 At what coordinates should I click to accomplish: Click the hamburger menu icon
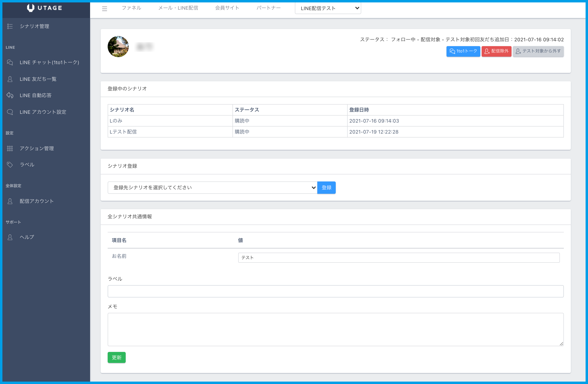(105, 9)
